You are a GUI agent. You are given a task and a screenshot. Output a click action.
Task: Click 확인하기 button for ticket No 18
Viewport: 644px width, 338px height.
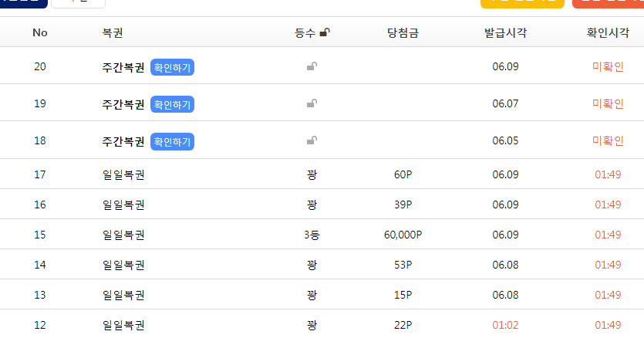(172, 141)
